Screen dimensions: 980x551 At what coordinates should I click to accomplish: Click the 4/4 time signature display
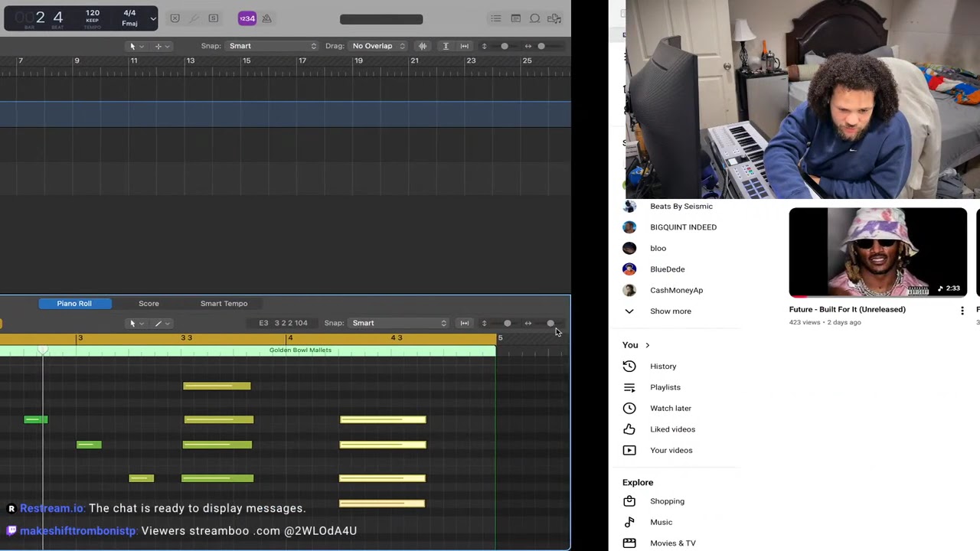[129, 13]
